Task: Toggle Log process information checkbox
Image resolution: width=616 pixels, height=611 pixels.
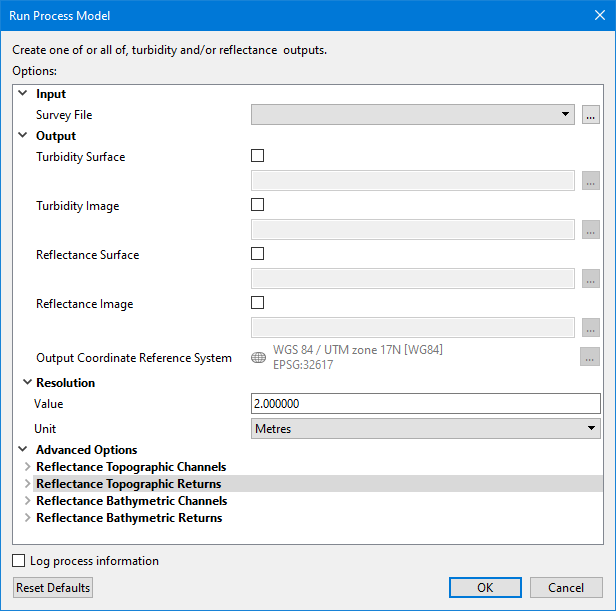Action: click(19, 561)
